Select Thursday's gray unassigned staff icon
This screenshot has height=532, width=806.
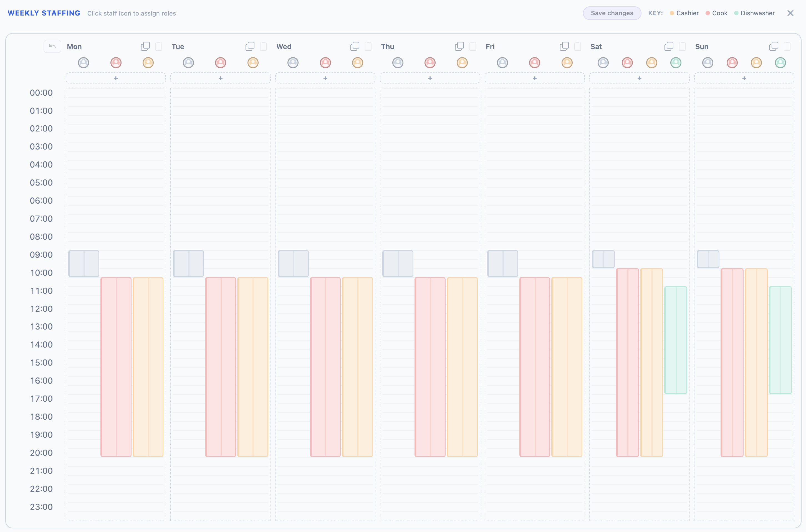click(398, 63)
